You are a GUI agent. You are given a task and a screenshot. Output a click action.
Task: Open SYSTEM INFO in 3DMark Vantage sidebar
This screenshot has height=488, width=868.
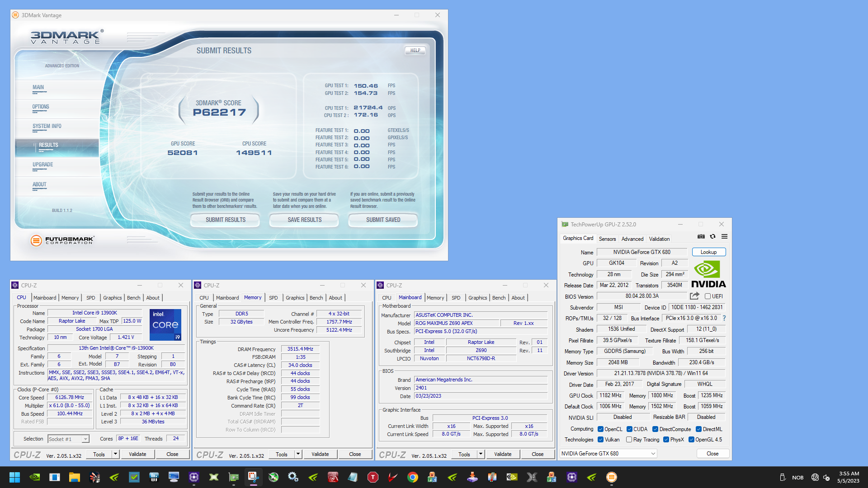coord(47,127)
